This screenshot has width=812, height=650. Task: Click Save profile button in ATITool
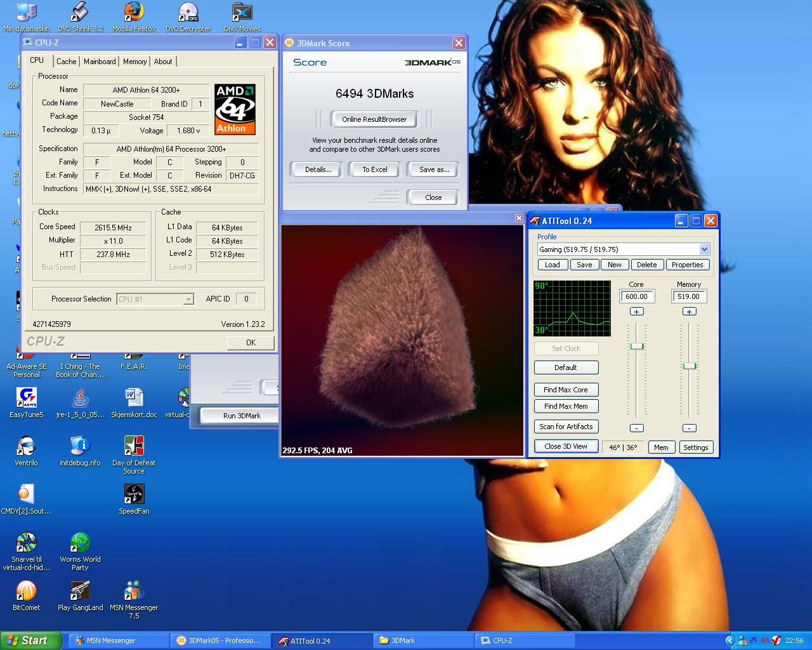tap(584, 265)
